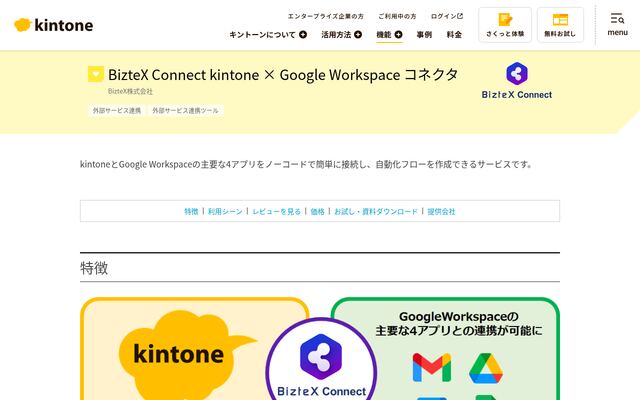Open the 料金 page
Screen dimensions: 640x400
coord(454,35)
